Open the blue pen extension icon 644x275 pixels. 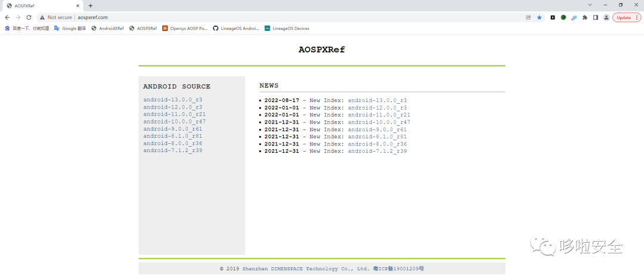click(574, 18)
